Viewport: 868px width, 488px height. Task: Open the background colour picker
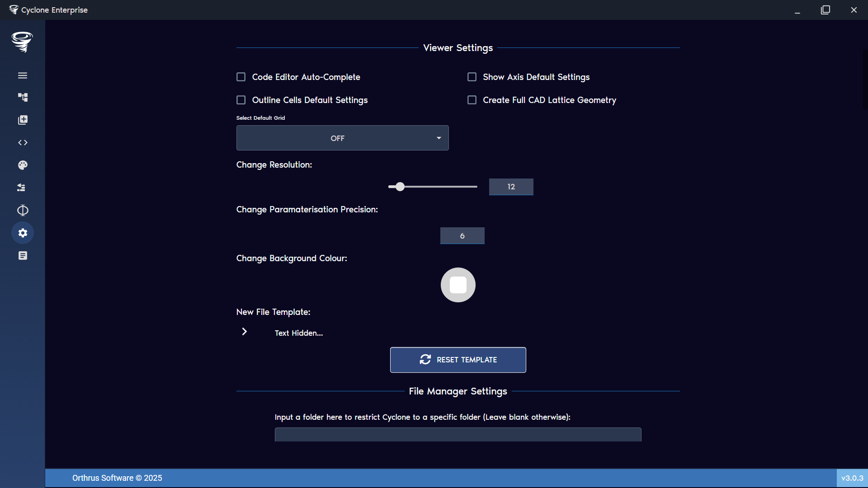pos(458,285)
